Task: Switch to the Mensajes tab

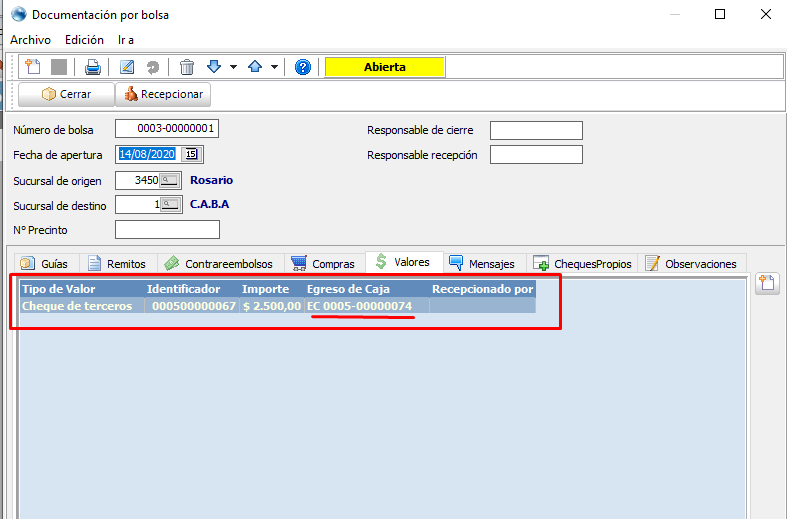Action: click(x=483, y=264)
